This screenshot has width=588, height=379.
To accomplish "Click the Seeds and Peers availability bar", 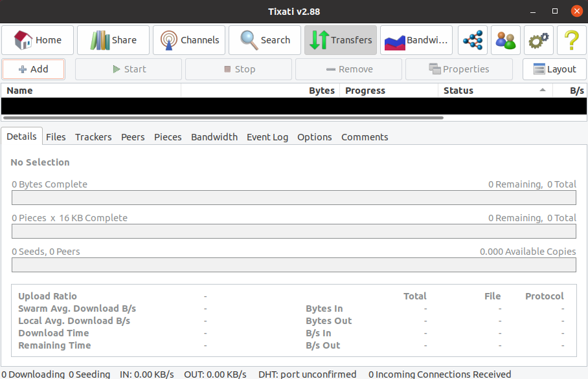I will 294,265.
